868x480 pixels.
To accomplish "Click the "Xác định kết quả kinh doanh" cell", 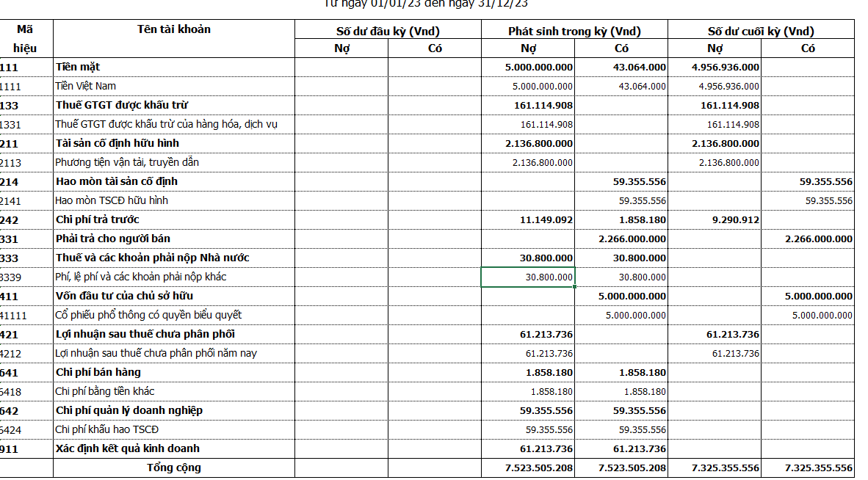I will pyautogui.click(x=174, y=448).
